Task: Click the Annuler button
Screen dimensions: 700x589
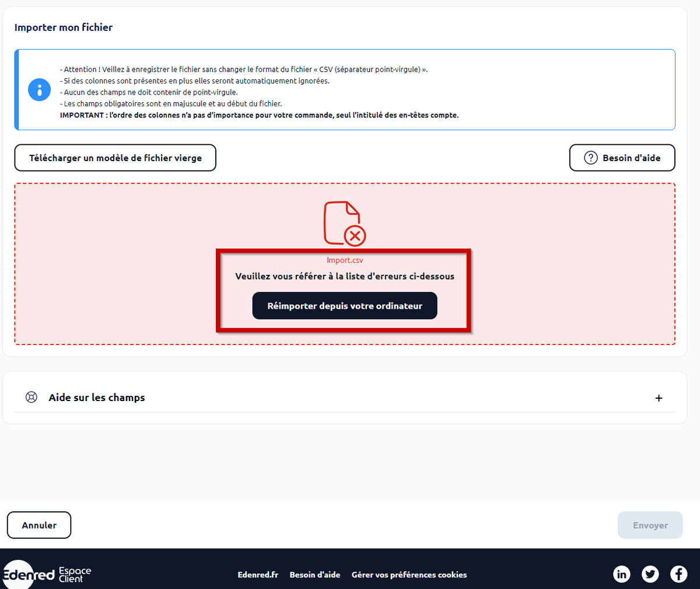Action: 39,525
